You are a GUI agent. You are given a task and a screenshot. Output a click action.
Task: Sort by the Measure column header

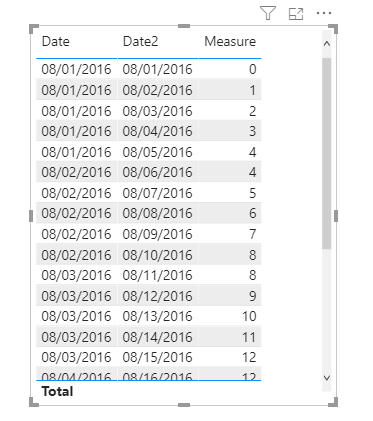(230, 41)
